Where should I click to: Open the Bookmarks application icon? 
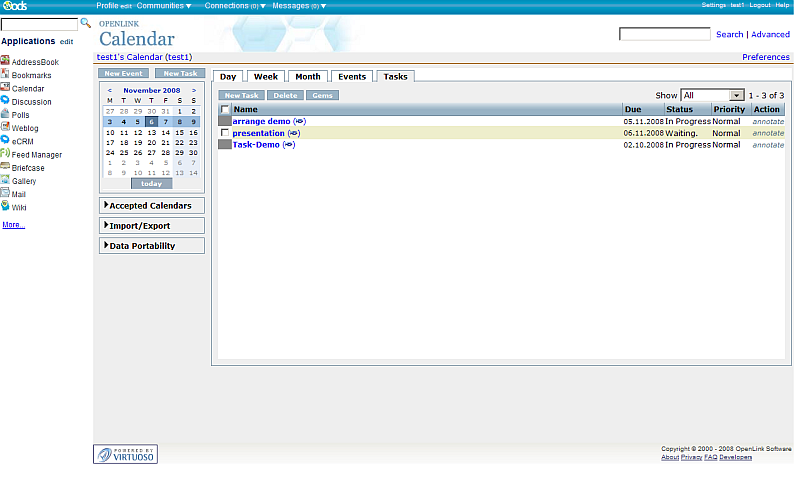pyautogui.click(x=6, y=75)
